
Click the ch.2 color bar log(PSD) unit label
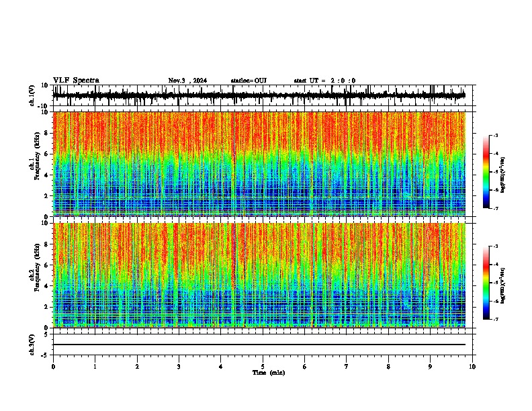[x=503, y=285]
